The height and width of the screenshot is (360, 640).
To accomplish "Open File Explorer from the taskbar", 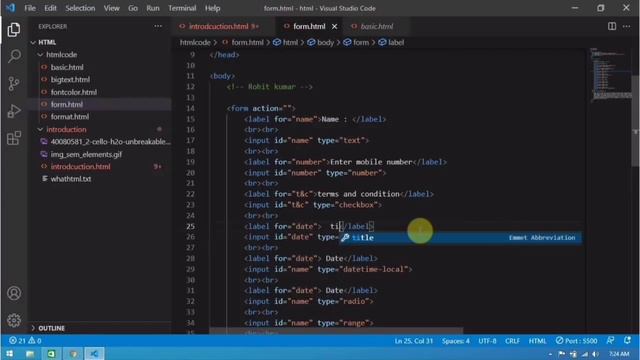I will (x=30, y=353).
